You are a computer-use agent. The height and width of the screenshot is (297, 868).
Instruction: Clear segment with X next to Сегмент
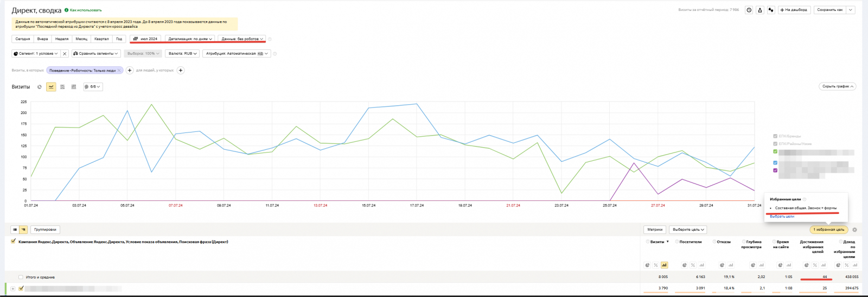65,54
